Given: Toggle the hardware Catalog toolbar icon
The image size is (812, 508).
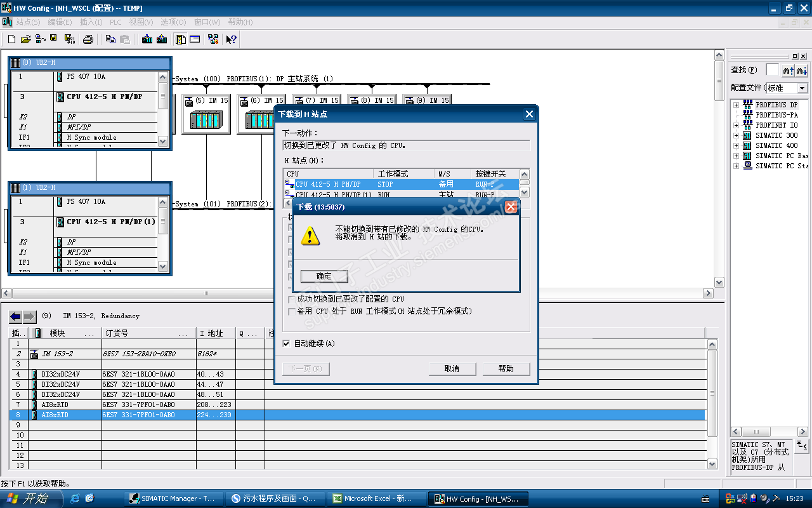Looking at the screenshot, I should [x=181, y=39].
